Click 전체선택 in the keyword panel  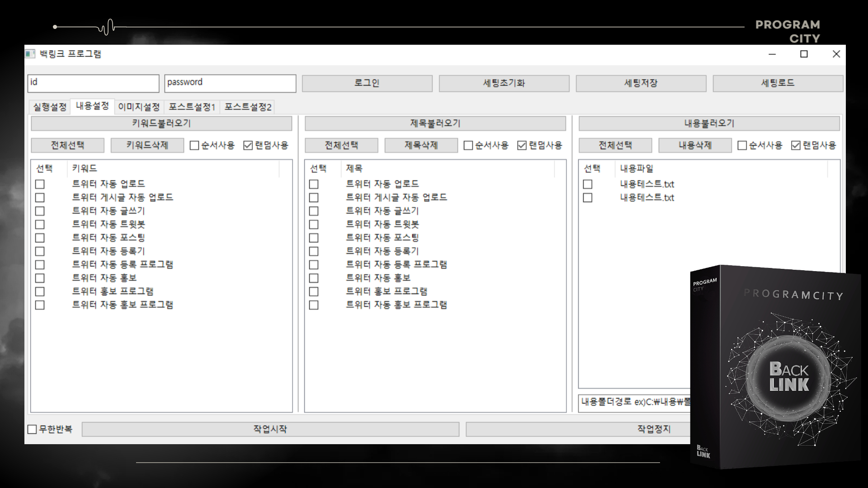tap(67, 145)
